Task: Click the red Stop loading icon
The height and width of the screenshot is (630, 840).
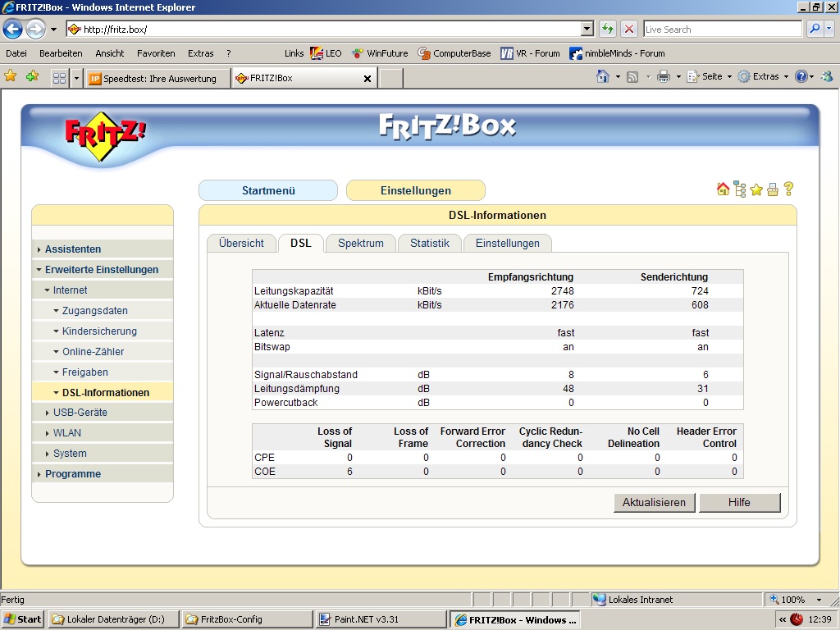Action: pos(629,29)
